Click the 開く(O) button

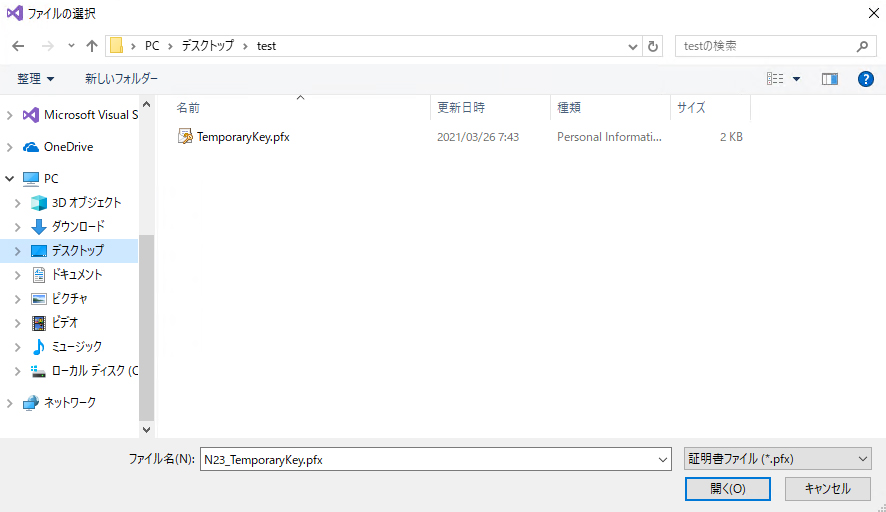pos(728,489)
